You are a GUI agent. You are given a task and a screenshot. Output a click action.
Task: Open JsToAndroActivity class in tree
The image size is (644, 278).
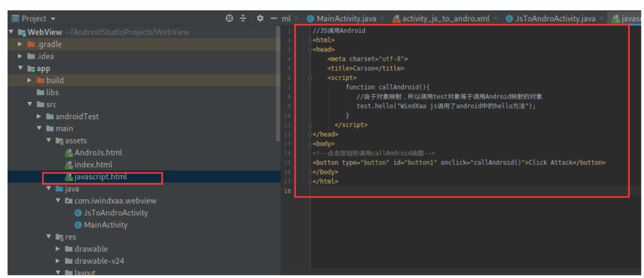pos(116,213)
